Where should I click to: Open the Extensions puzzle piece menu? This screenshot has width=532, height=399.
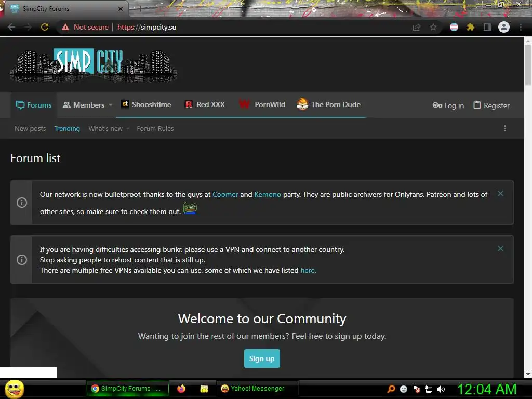(x=470, y=27)
